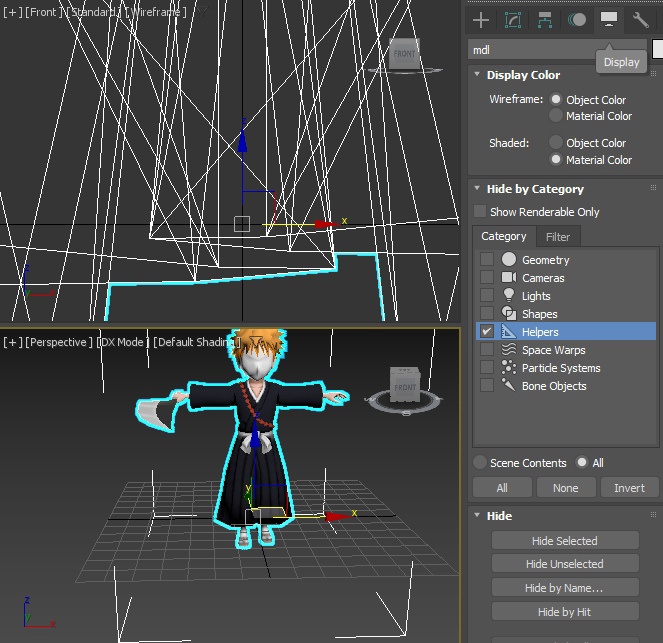Click Hide Unselected button
The width and height of the screenshot is (663, 643).
(565, 564)
